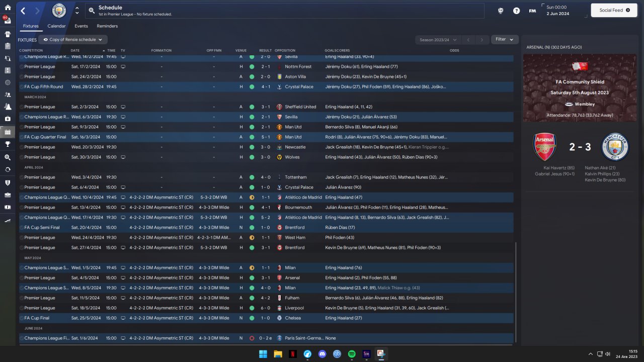Image resolution: width=644 pixels, height=362 pixels.
Task: Open the Squad shirt icon in the sidebar
Action: click(8, 34)
